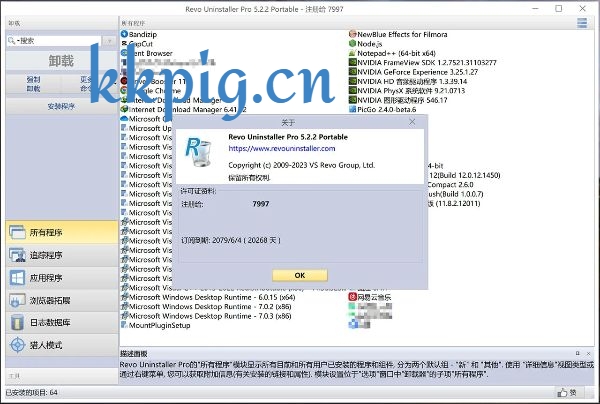Switch to 所有程序 (All Programs) module
Screen dimensions: 600x404
click(62, 232)
